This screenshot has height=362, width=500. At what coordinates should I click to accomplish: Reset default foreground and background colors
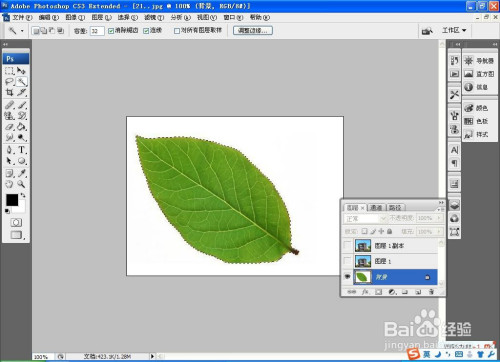pos(7,211)
